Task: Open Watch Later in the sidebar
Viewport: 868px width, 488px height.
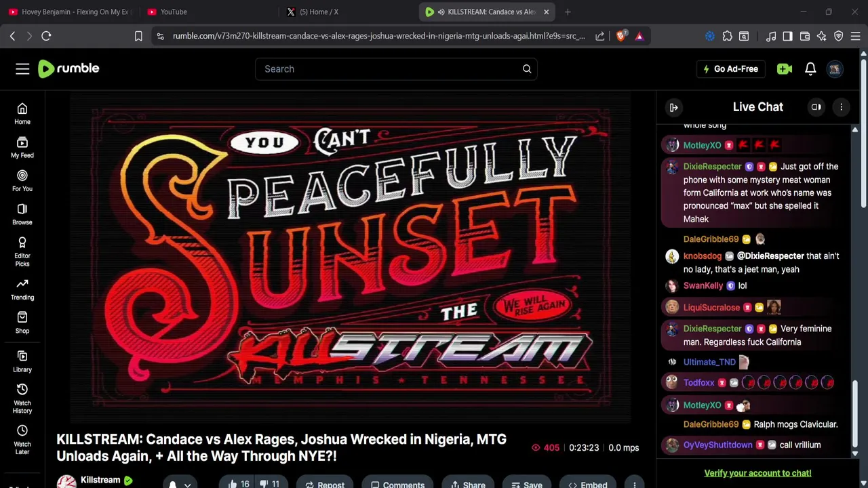Action: tap(22, 440)
